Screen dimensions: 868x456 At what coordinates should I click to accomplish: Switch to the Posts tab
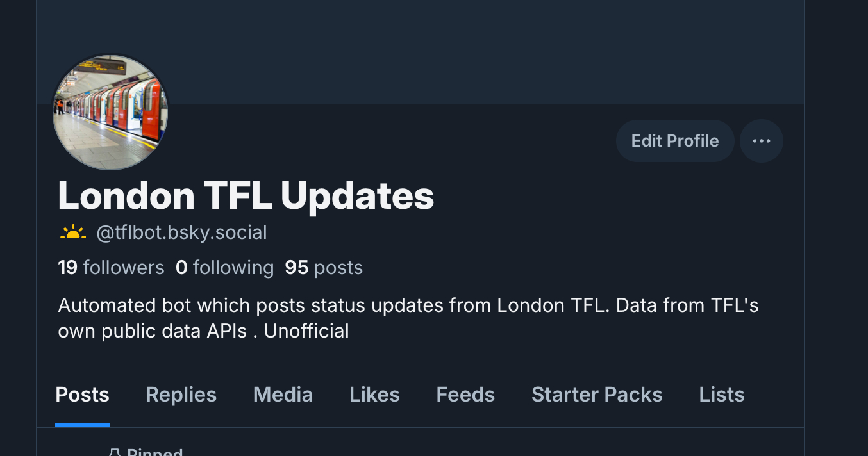(x=82, y=395)
